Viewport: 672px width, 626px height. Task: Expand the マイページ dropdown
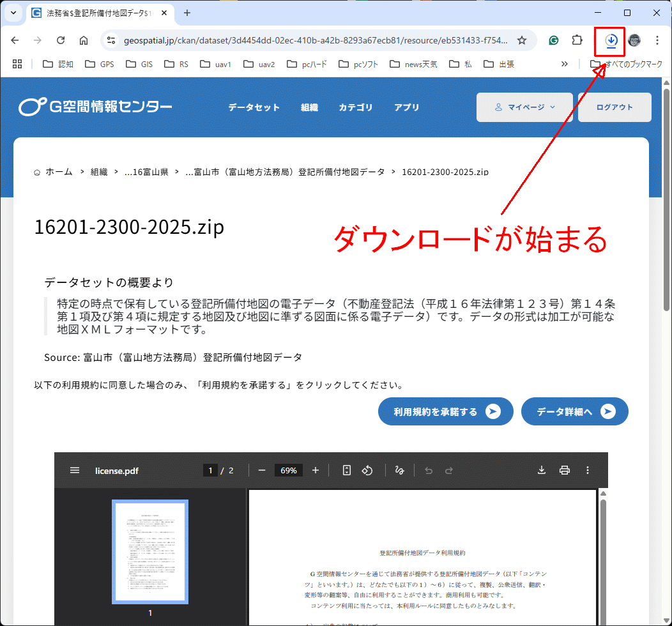pyautogui.click(x=525, y=107)
